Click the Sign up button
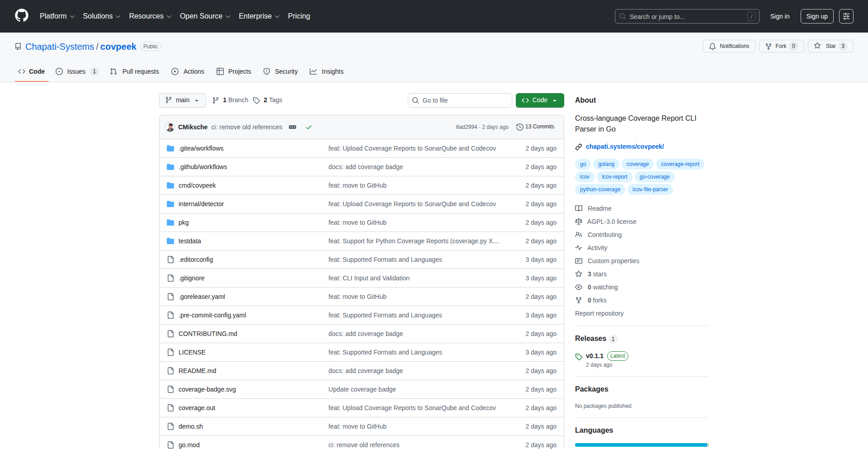The height and width of the screenshot is (449, 868). [x=816, y=16]
